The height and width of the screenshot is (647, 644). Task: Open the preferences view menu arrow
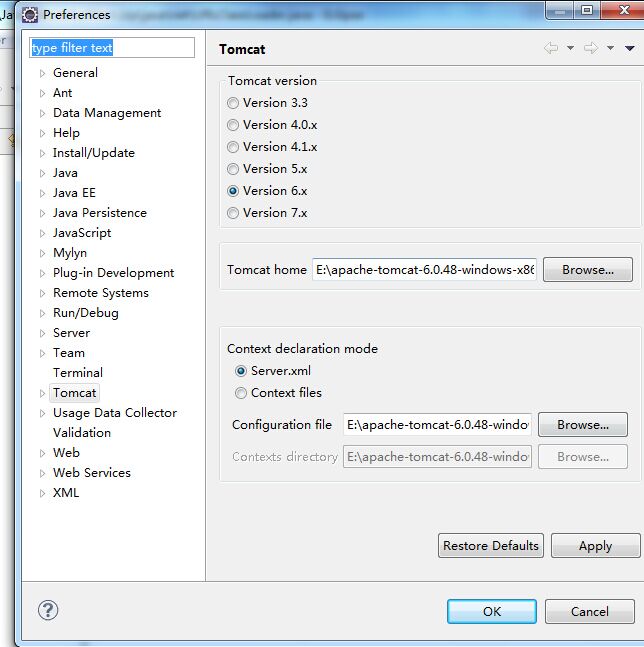click(630, 49)
